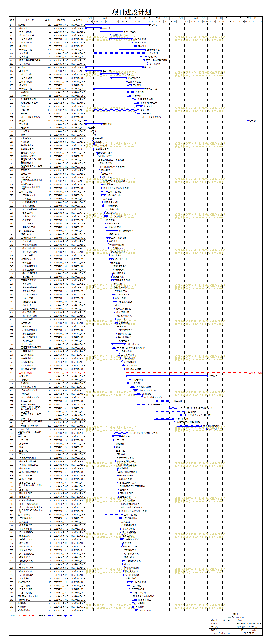Viewport: 271px width, 644px height.
Task: Click the 650天 duration value in the title block
Action: coord(254,630)
